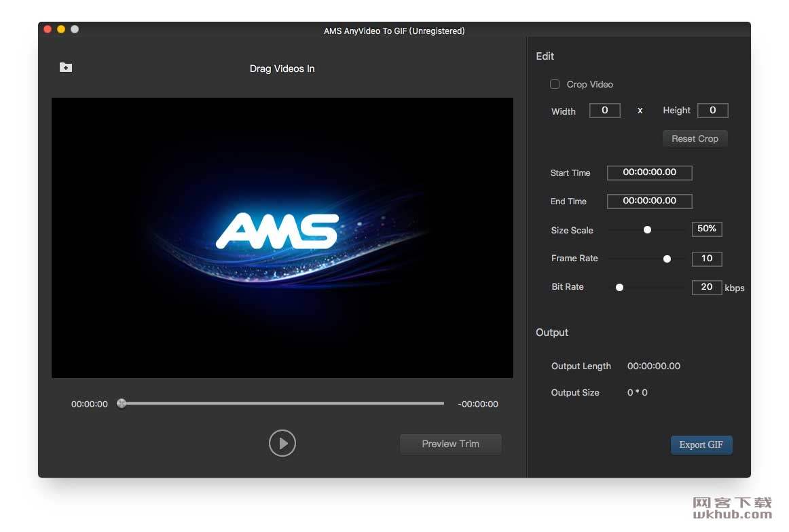Viewport: 789px width, 532px height.
Task: Click the gray zoom window button
Action: tap(75, 29)
